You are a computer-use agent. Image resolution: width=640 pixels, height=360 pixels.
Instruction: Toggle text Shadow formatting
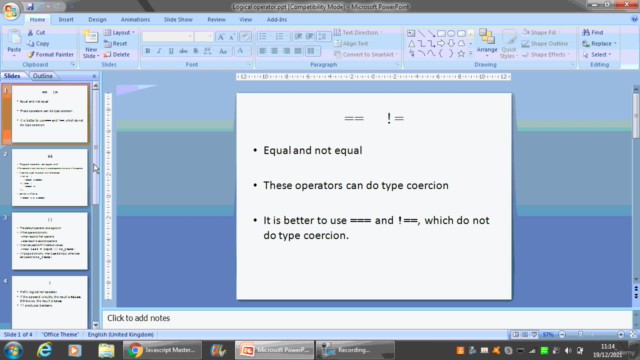(x=196, y=51)
